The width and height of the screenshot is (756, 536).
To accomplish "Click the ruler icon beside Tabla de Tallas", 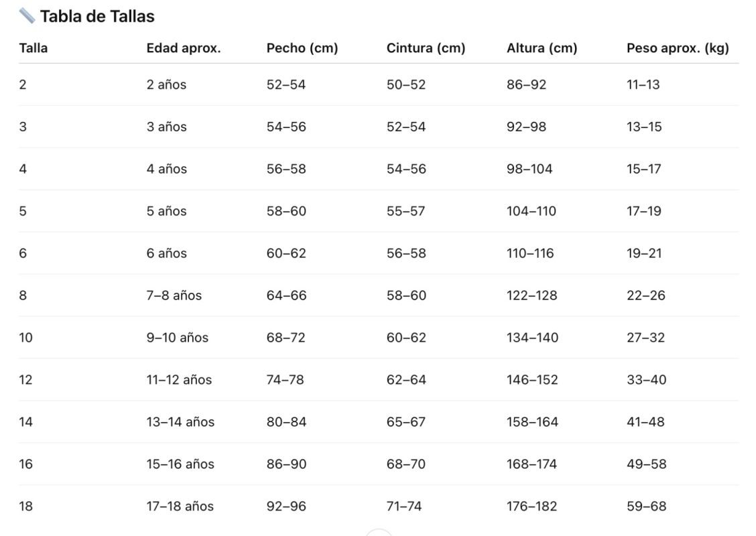I will click(27, 15).
